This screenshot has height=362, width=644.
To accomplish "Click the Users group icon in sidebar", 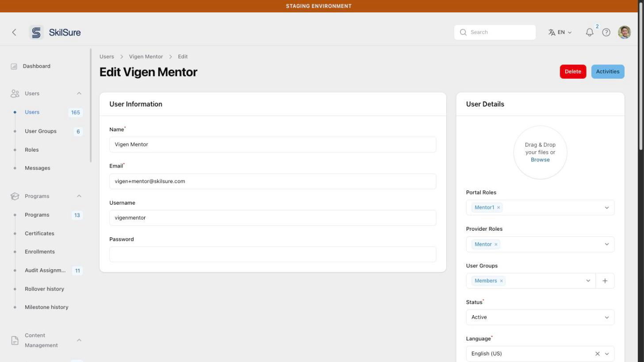I will pos(15,94).
